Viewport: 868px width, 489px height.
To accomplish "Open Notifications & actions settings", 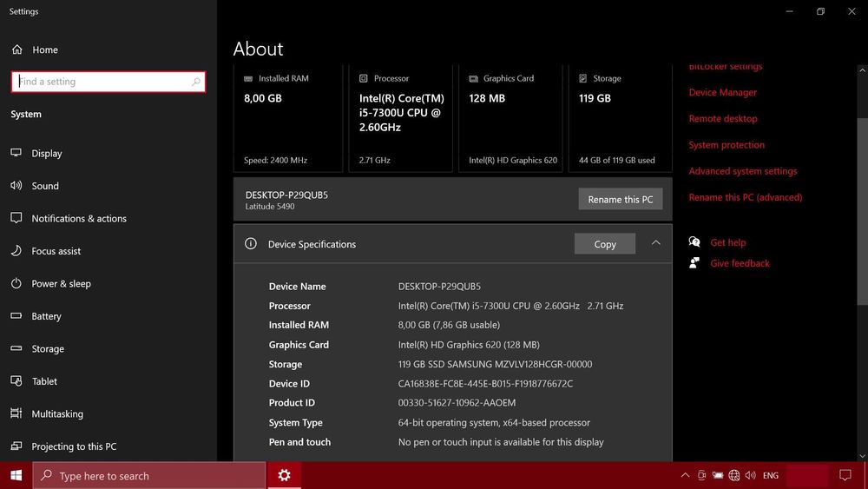I will pos(78,219).
